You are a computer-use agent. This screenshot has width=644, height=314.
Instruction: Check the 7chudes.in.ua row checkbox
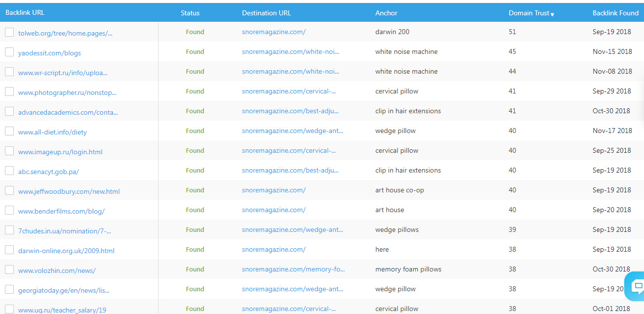[9, 230]
